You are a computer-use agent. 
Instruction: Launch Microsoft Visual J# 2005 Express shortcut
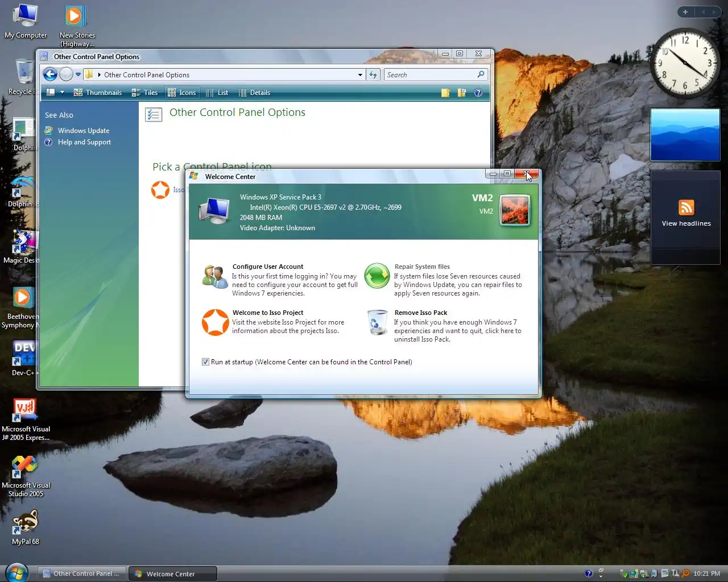(26, 419)
